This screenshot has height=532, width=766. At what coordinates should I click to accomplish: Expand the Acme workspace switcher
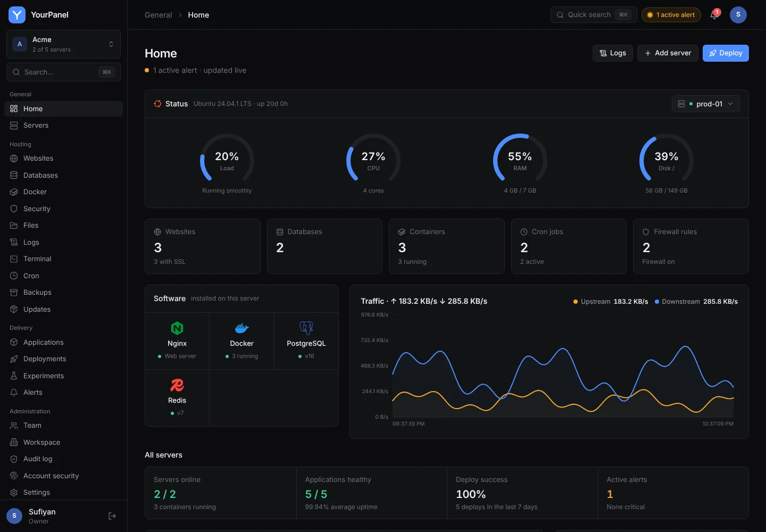(63, 44)
